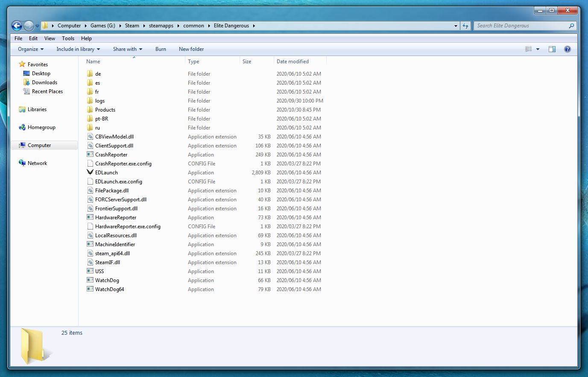
Task: Click the New folder button
Action: (191, 49)
